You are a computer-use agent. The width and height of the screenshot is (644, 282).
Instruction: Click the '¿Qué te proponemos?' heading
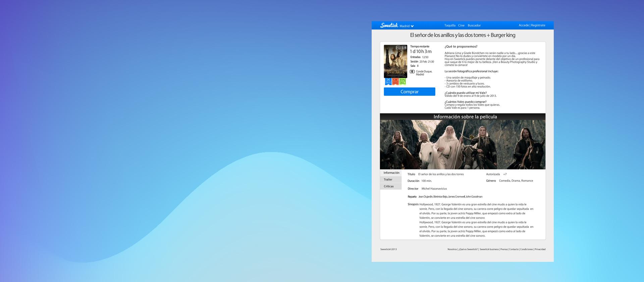pos(461,47)
